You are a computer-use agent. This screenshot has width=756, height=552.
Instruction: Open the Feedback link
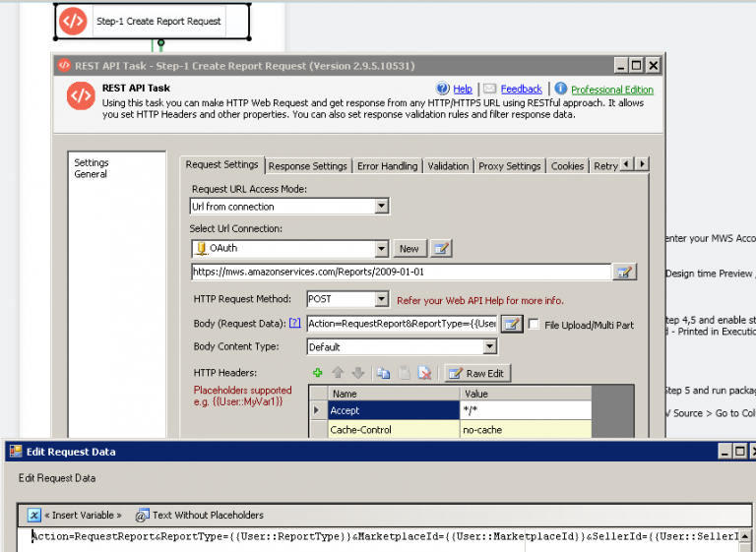coord(521,90)
